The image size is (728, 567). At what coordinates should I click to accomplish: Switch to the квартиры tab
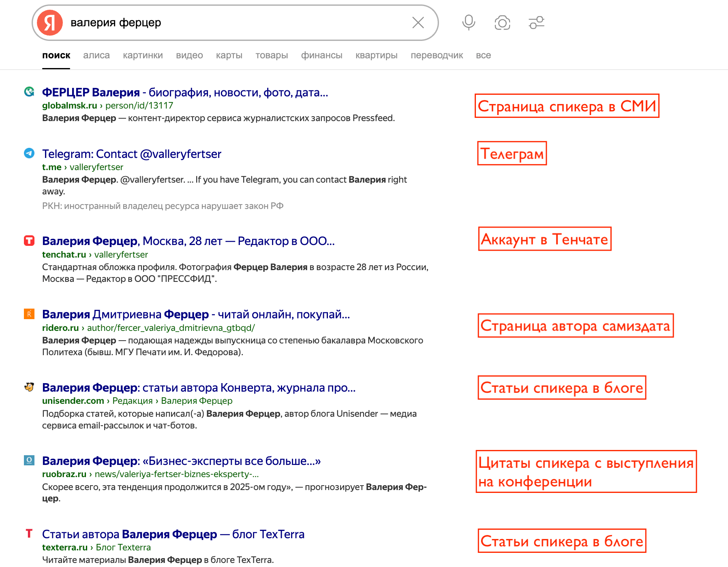[377, 55]
